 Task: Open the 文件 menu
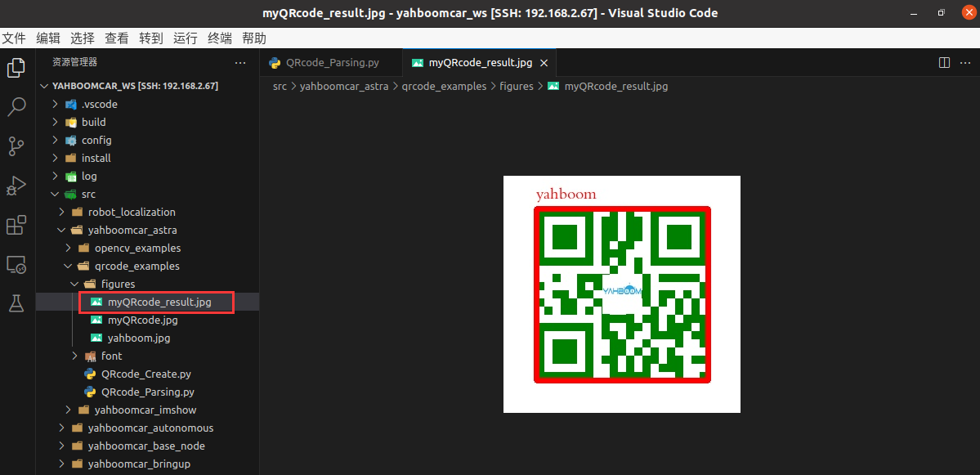[14, 38]
